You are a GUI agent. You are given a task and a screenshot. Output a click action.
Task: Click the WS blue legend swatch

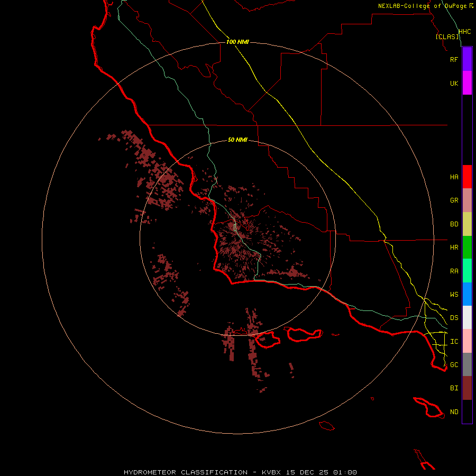tap(467, 294)
